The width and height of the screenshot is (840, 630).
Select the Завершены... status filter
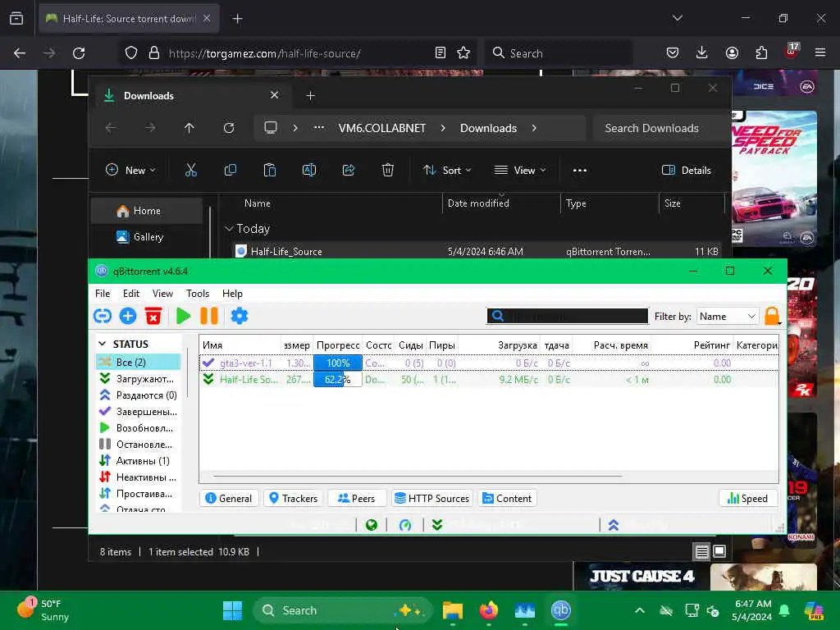pos(138,412)
